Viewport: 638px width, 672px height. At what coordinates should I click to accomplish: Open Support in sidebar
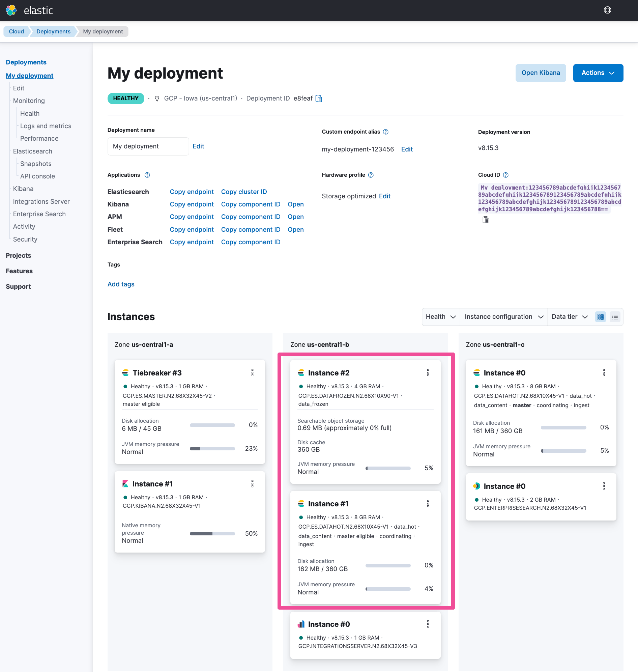click(18, 286)
